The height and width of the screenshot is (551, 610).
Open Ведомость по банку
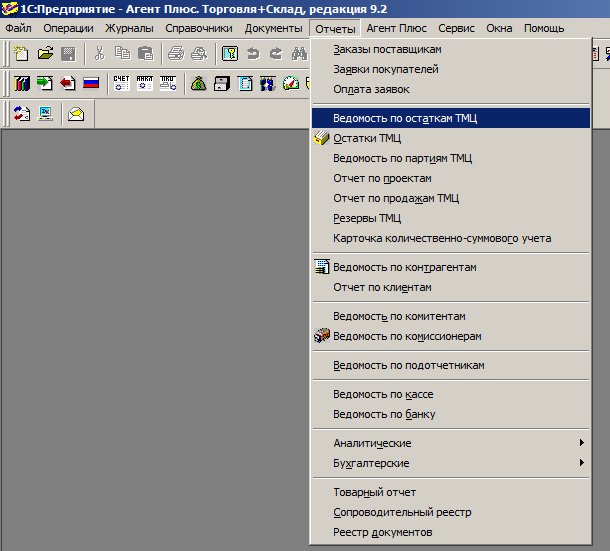[x=451, y=414]
